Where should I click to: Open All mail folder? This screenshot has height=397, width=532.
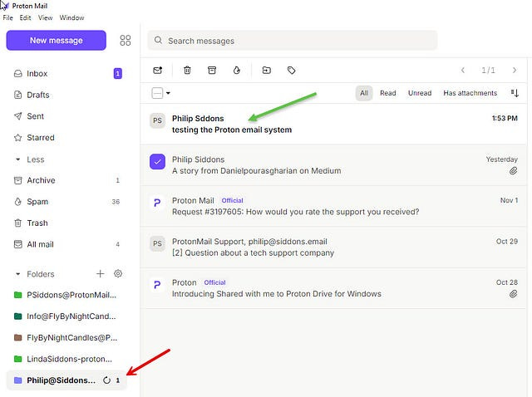pyautogui.click(x=66, y=244)
